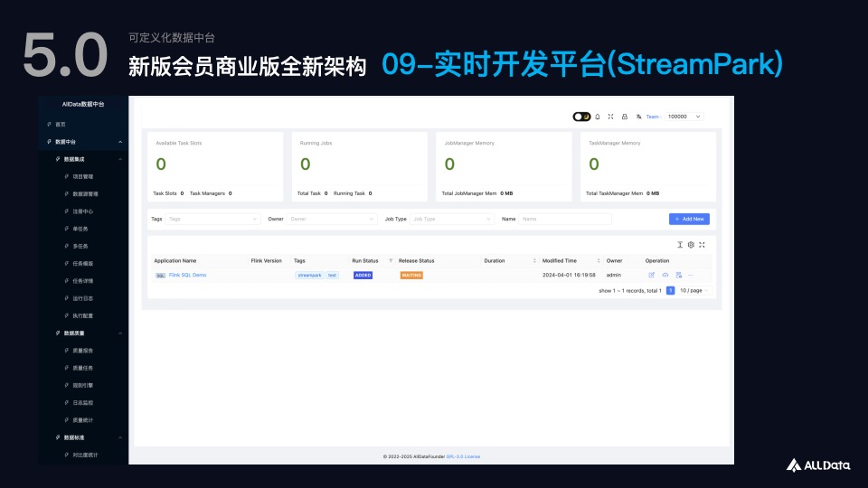Screen dimensions: 868x488
Task: Open the Flink SQL Demo application link
Action: (x=188, y=275)
